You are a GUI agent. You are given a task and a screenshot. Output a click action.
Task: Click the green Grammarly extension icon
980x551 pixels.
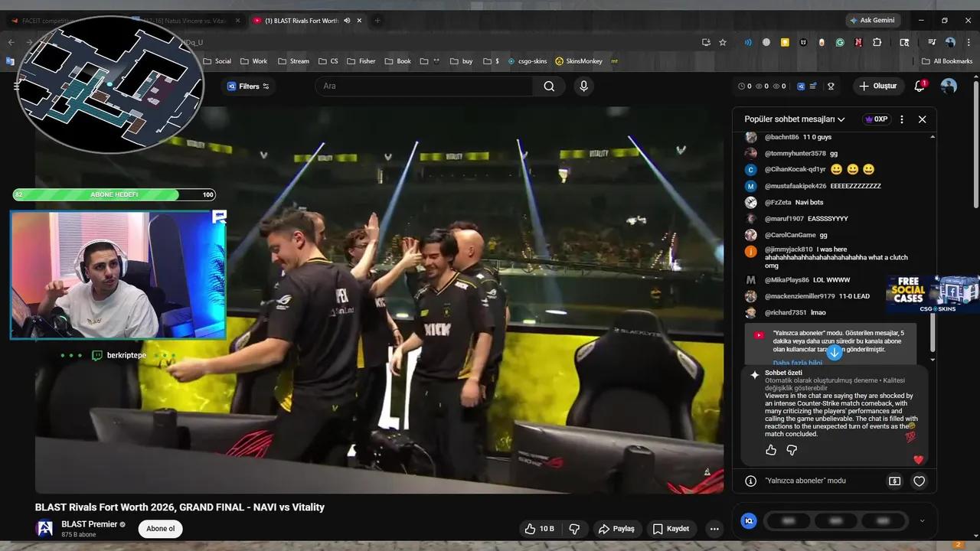(x=840, y=43)
